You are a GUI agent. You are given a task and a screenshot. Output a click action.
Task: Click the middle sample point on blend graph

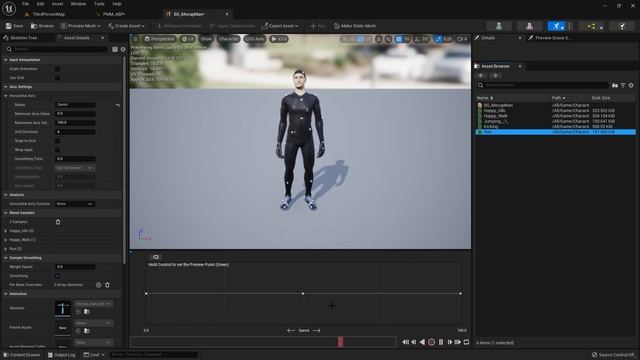click(x=302, y=293)
